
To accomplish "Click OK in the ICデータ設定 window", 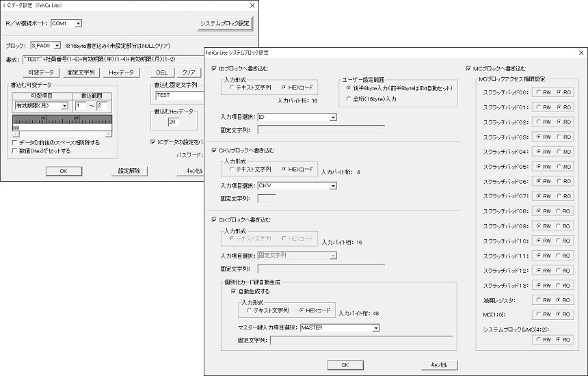I will 64,171.
